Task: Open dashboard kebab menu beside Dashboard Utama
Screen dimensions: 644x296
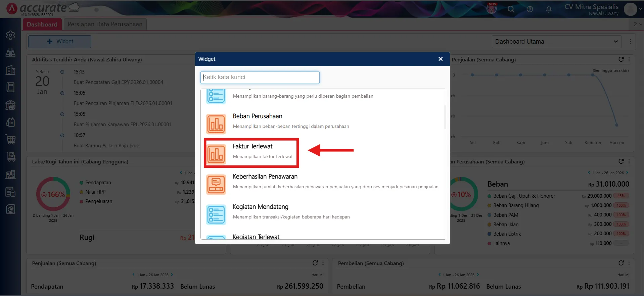Action: coord(630,42)
